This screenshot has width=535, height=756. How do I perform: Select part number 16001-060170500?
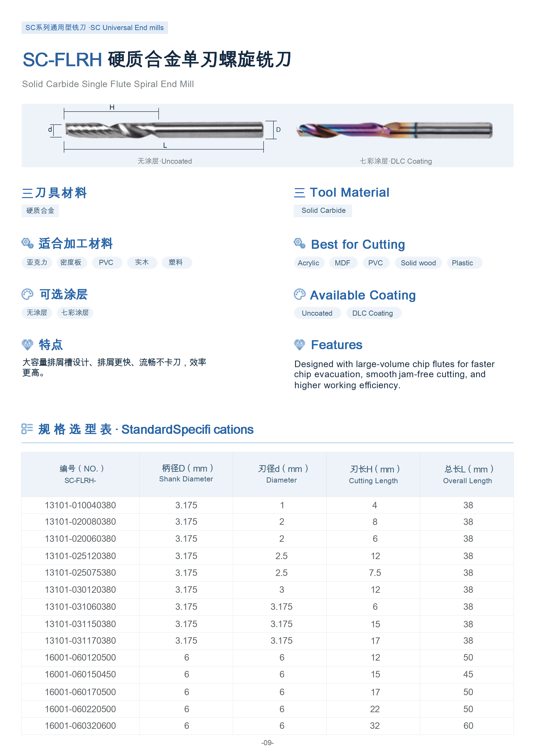point(80,692)
